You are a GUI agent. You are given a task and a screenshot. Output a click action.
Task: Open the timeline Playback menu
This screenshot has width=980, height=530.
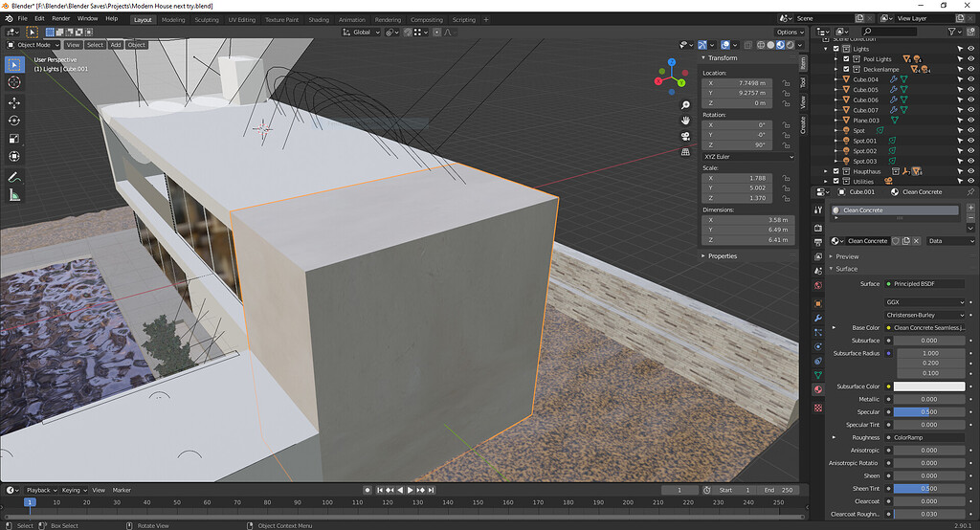[40, 490]
